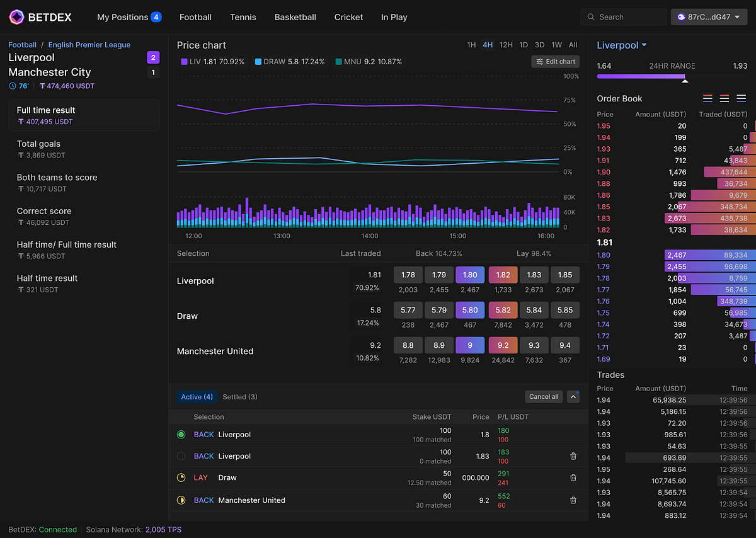Open the Cricket section
Image resolution: width=756 pixels, height=538 pixels.
[x=349, y=17]
